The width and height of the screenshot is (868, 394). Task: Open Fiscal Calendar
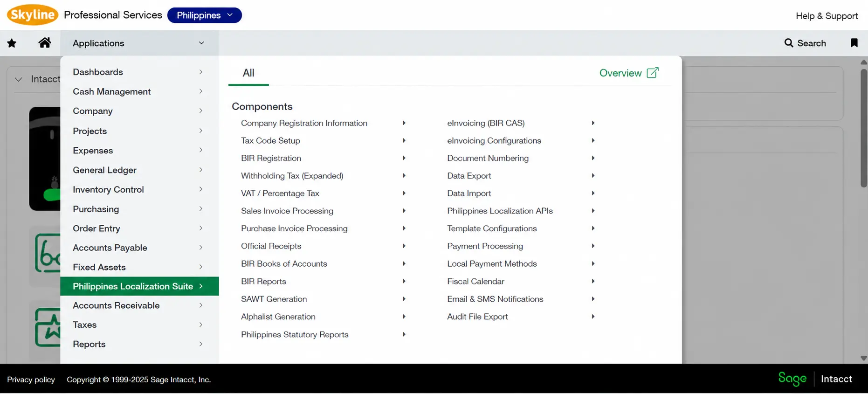(476, 281)
